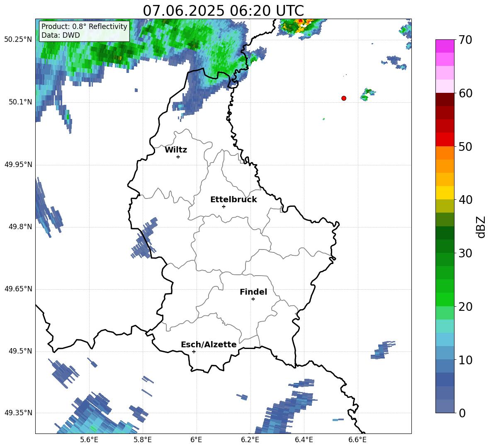Screen dimensions: 491x448
Task: Click the red dot marker on map
Action: (344, 98)
